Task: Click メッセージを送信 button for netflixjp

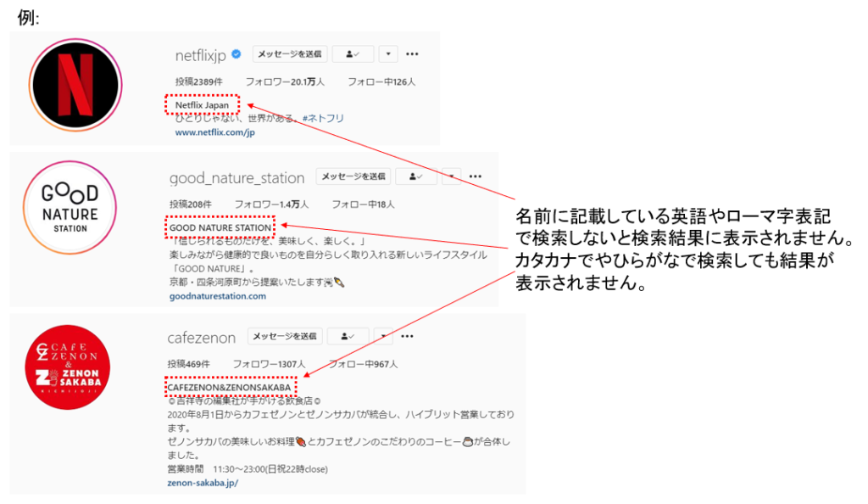Action: (x=291, y=53)
